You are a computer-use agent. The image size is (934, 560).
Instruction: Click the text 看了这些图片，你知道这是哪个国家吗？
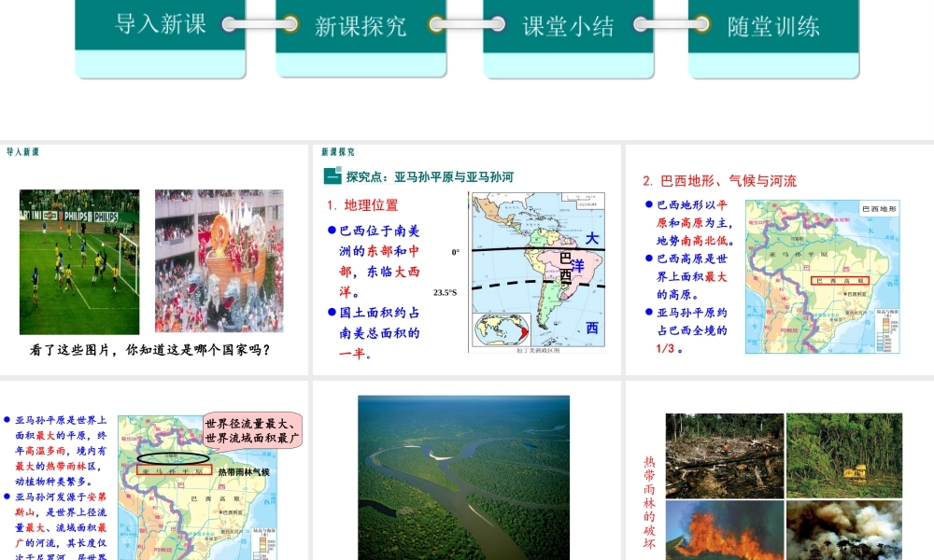pos(150,350)
